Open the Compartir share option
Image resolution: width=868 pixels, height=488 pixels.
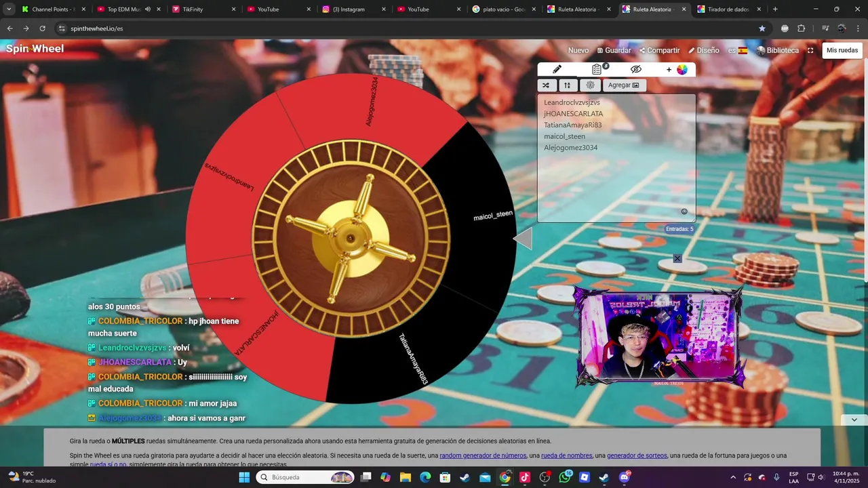(659, 51)
